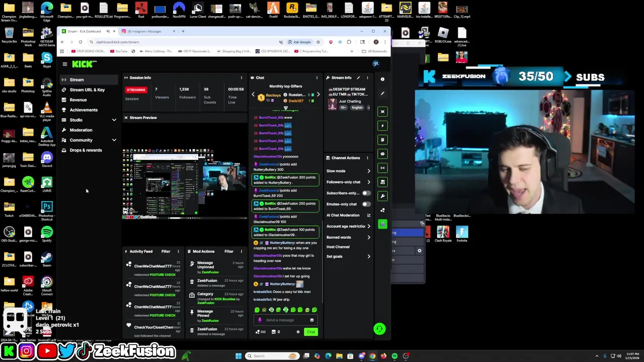This screenshot has width=644, height=362.
Task: Click the Windows taskbar Search box
Action: pos(272,356)
